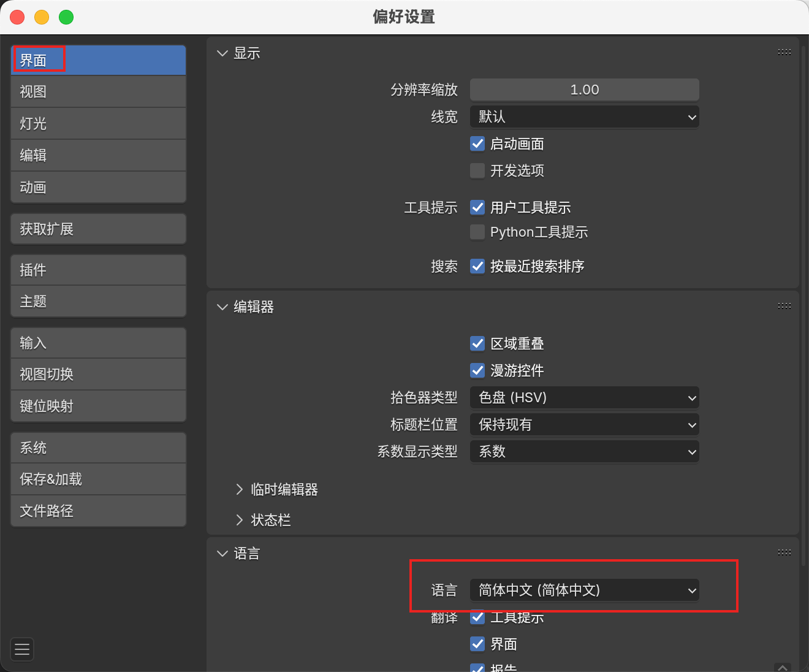The width and height of the screenshot is (809, 672).
Task: Open the preferences hamburger menu at bottom left
Action: coord(21,649)
